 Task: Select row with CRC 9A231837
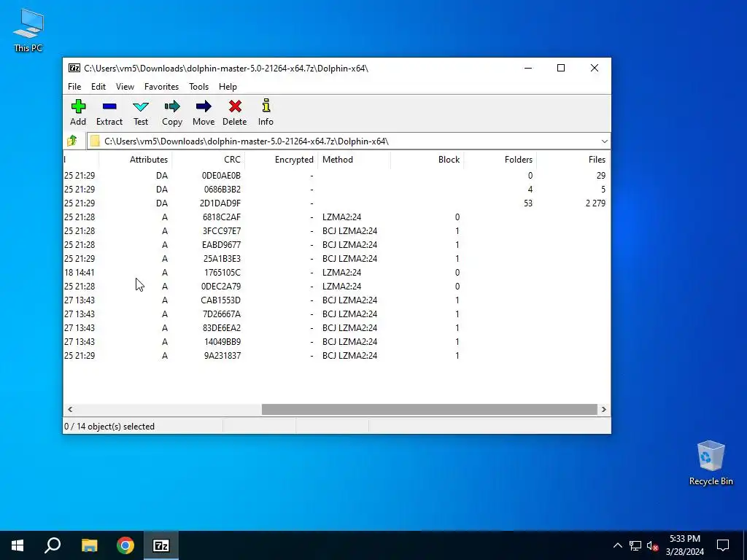coord(336,355)
